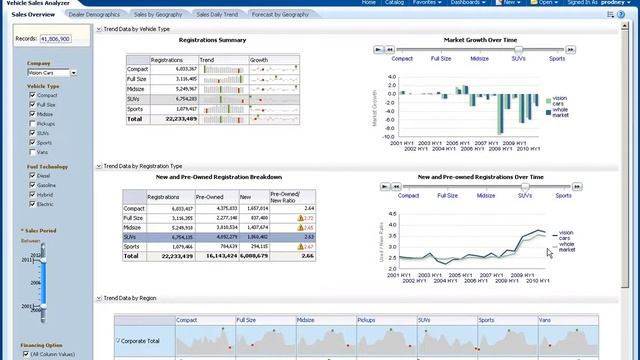This screenshot has height=360, width=640.
Task: Enable the Pickups vehicle type checkbox
Action: (32, 123)
